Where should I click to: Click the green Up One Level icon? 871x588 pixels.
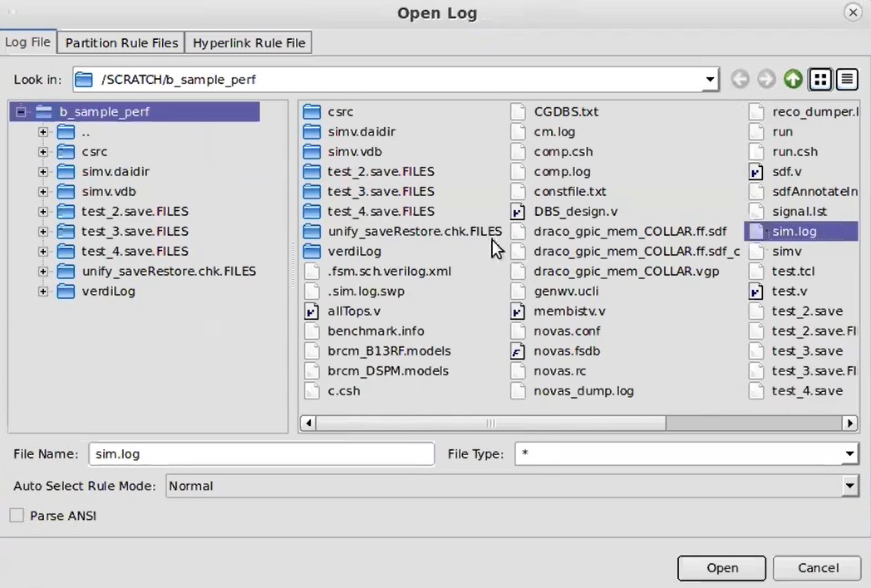(793, 80)
